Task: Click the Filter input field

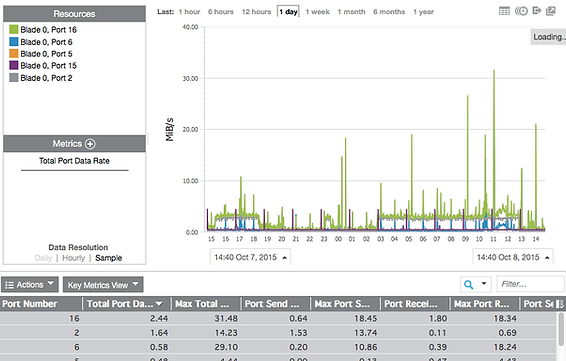Action: coord(530,284)
